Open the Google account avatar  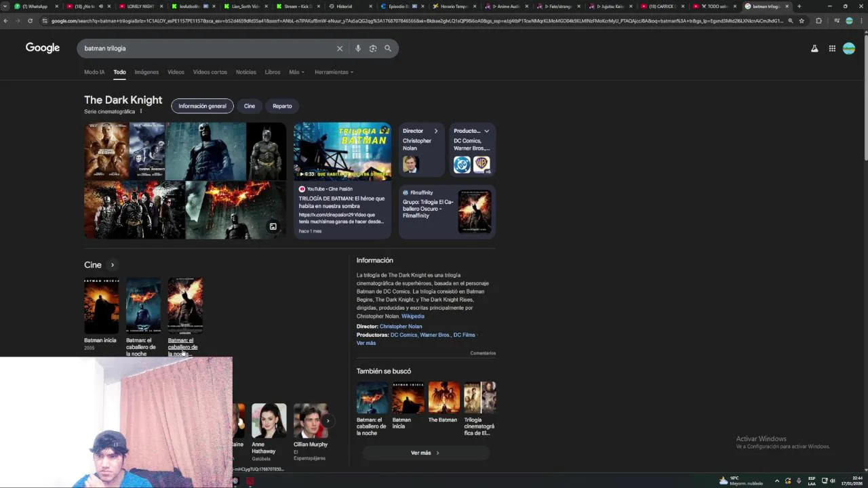tap(849, 48)
